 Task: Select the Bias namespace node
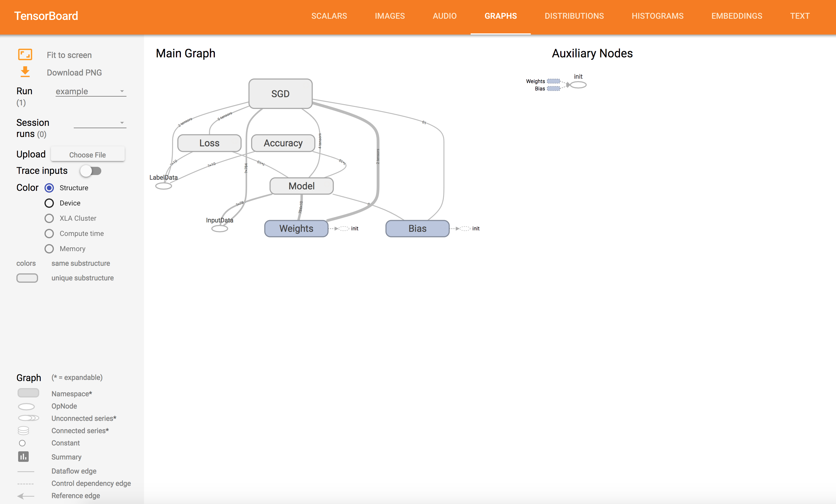[417, 229]
